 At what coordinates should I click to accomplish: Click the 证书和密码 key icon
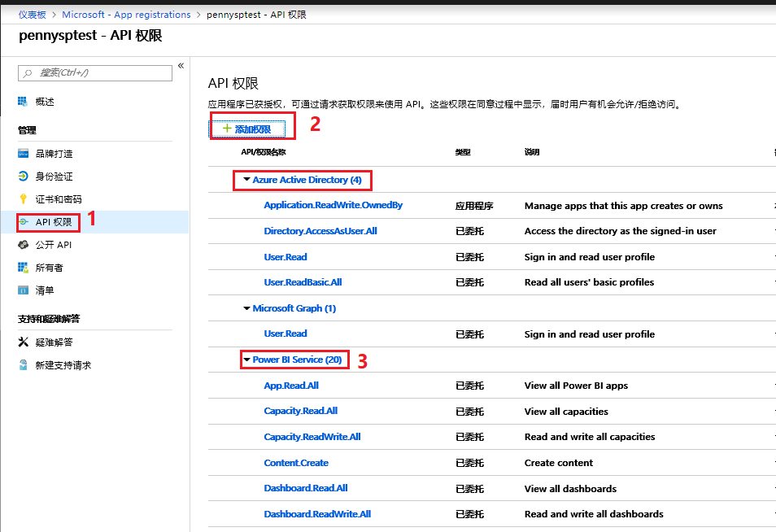pos(23,199)
